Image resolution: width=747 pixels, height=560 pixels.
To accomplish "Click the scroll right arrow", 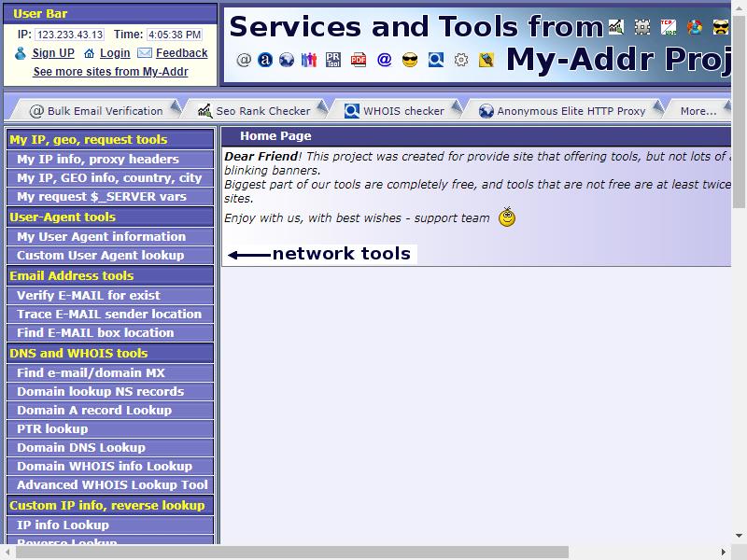I will [x=723, y=553].
